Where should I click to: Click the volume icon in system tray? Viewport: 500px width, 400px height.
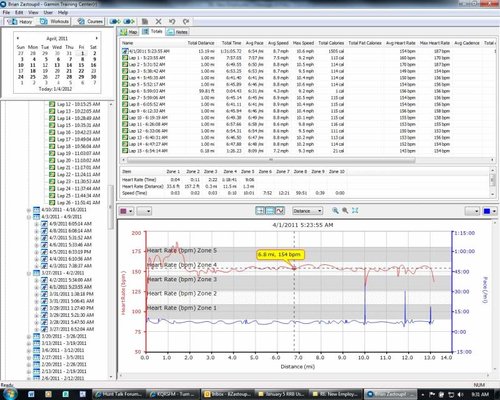tap(461, 395)
